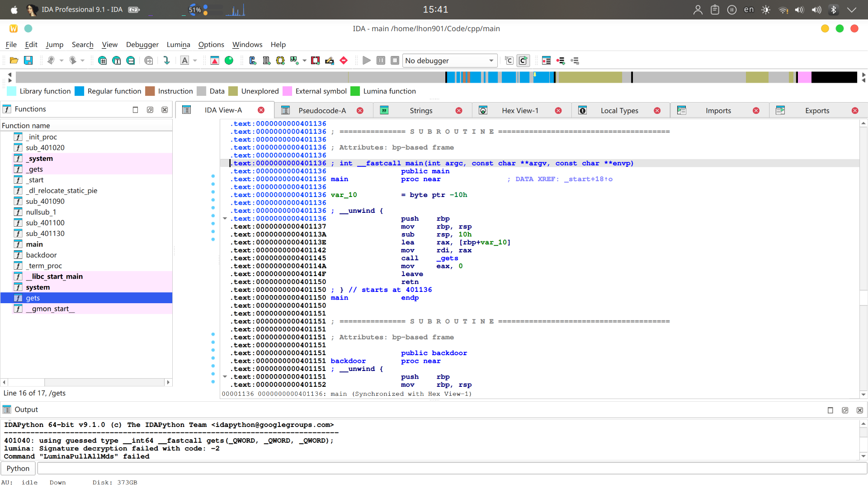Image resolution: width=868 pixels, height=488 pixels.
Task: Click the save database floppy icon
Action: [28, 61]
